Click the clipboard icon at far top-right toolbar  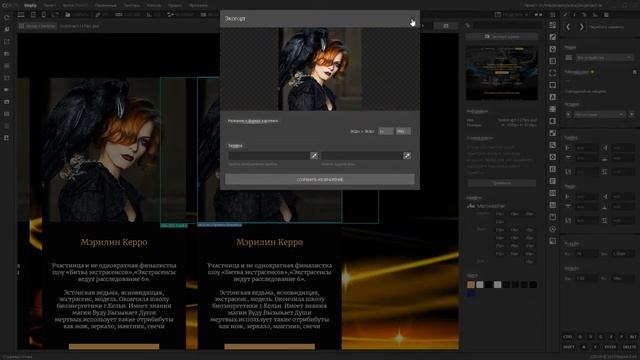tap(607, 15)
